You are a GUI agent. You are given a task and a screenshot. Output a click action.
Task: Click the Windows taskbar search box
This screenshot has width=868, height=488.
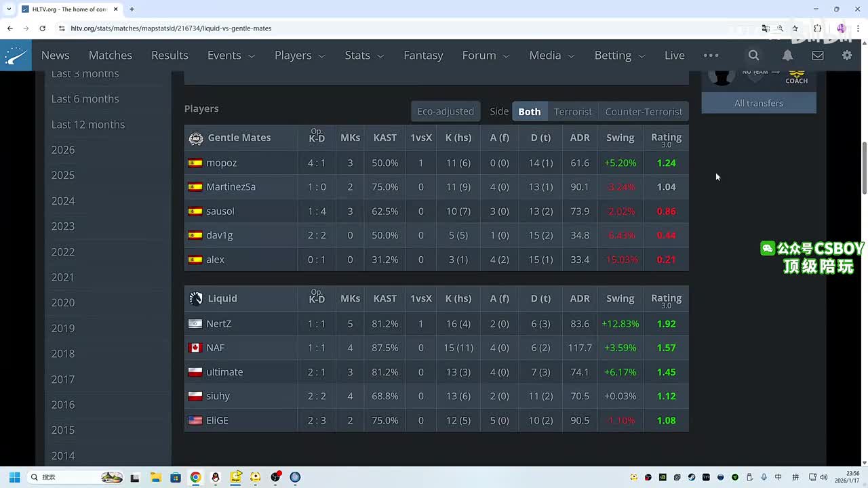pos(77,477)
